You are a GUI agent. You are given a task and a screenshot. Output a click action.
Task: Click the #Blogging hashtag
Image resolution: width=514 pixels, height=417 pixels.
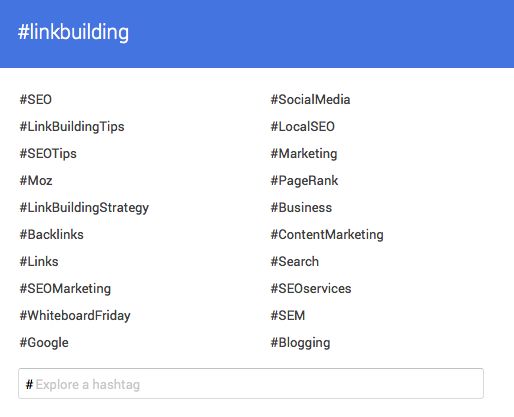coord(300,343)
